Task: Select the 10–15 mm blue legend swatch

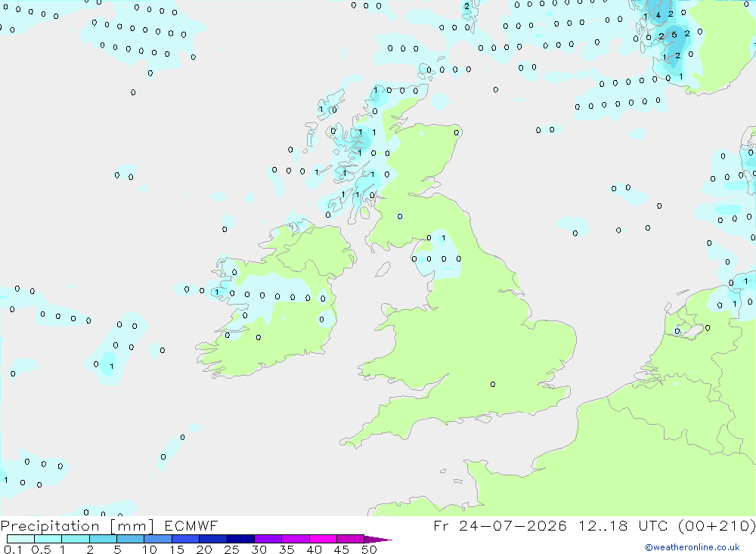Action: point(158,539)
